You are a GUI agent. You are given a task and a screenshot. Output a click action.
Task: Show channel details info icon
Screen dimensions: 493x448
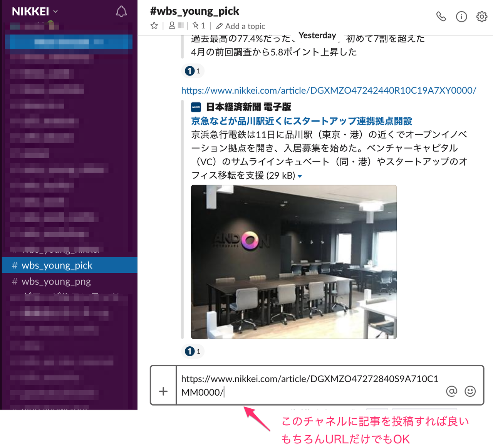pyautogui.click(x=461, y=17)
